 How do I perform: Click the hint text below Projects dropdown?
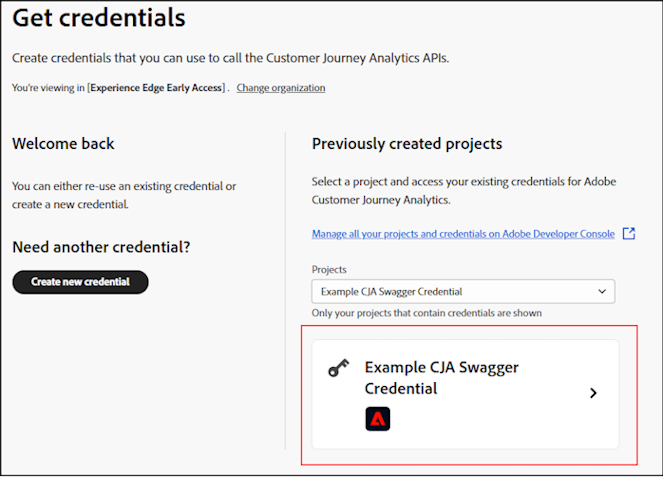click(x=427, y=313)
